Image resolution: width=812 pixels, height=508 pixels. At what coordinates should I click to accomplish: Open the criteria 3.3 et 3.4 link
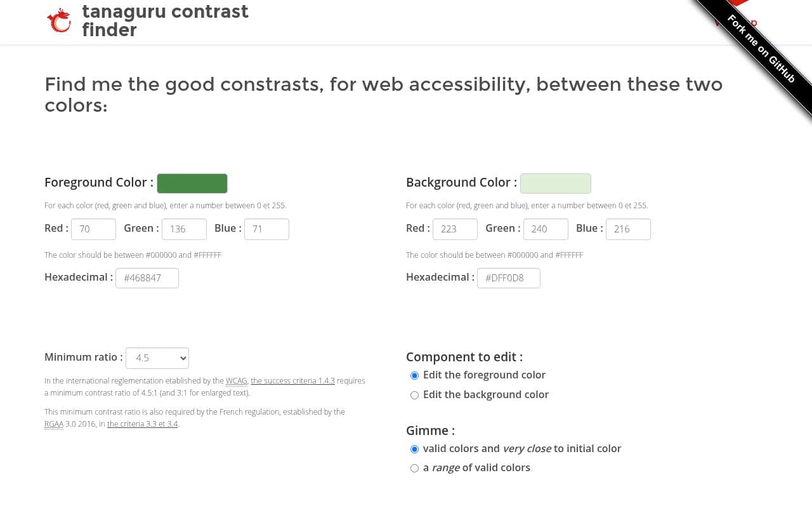[142, 424]
